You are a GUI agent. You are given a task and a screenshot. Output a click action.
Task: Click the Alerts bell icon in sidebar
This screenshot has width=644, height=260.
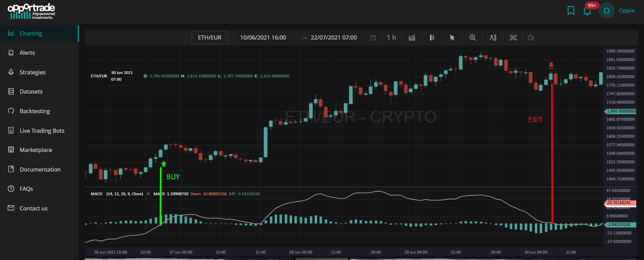point(11,52)
